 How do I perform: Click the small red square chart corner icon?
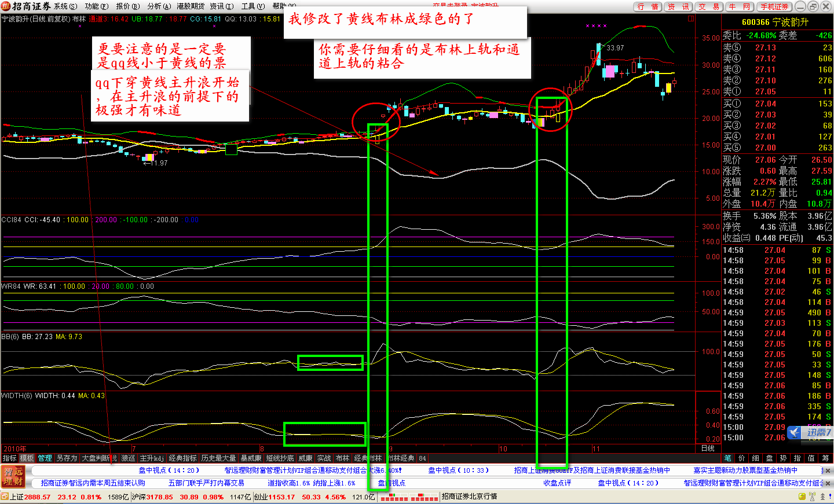[x=690, y=19]
